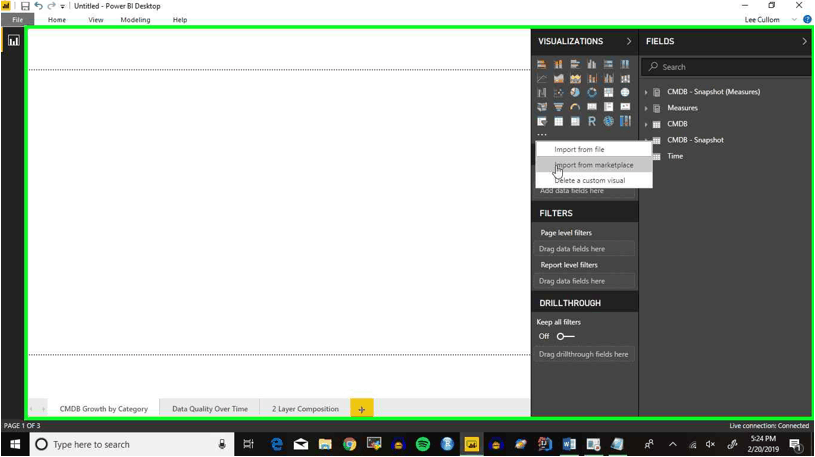815x457 pixels.
Task: Click the Report level filters drop well
Action: (x=585, y=281)
